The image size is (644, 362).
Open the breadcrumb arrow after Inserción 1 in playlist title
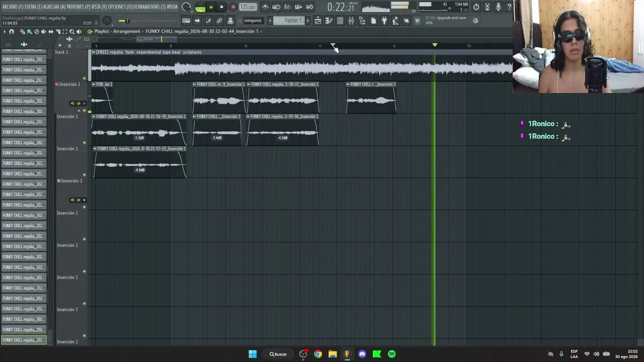(x=261, y=32)
